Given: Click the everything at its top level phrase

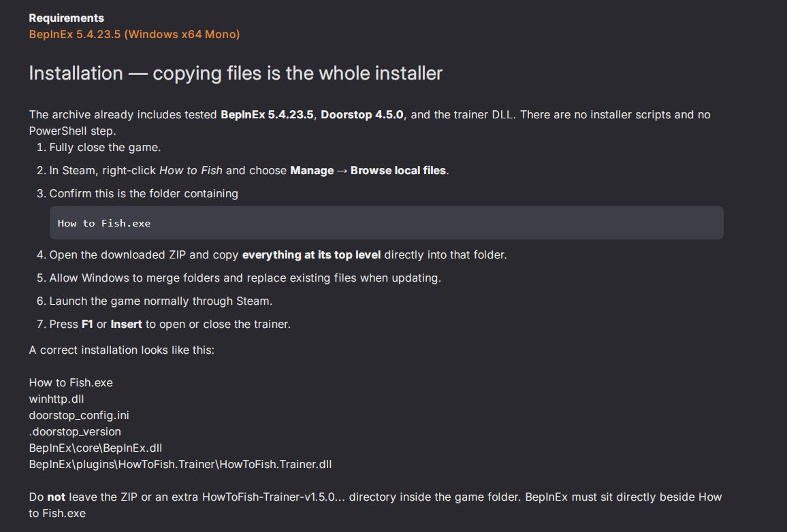Looking at the screenshot, I should click(311, 254).
